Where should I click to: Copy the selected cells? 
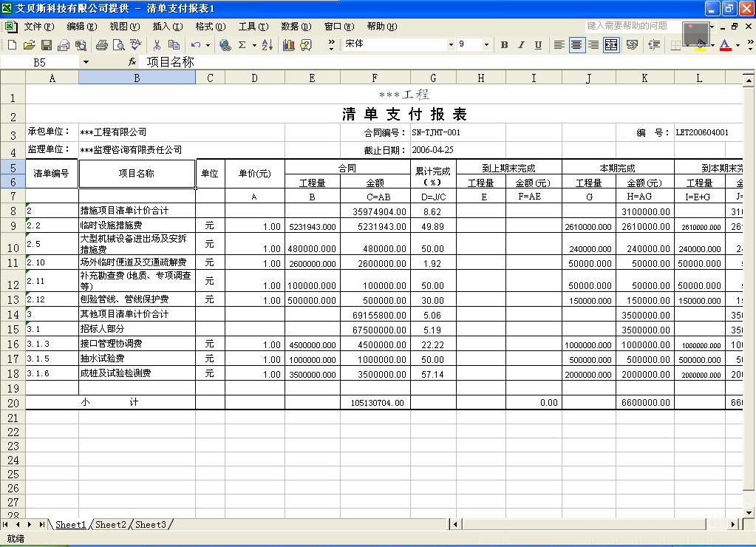(x=174, y=45)
